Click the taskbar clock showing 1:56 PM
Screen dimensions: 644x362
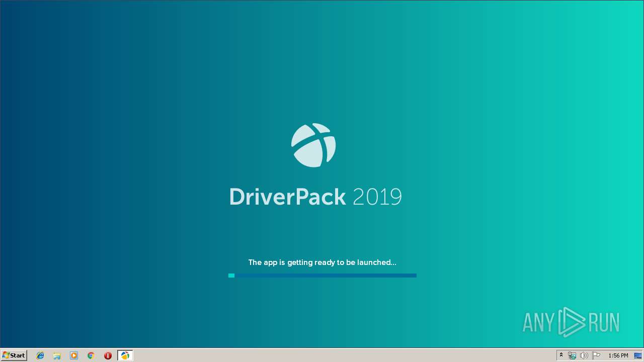click(618, 355)
